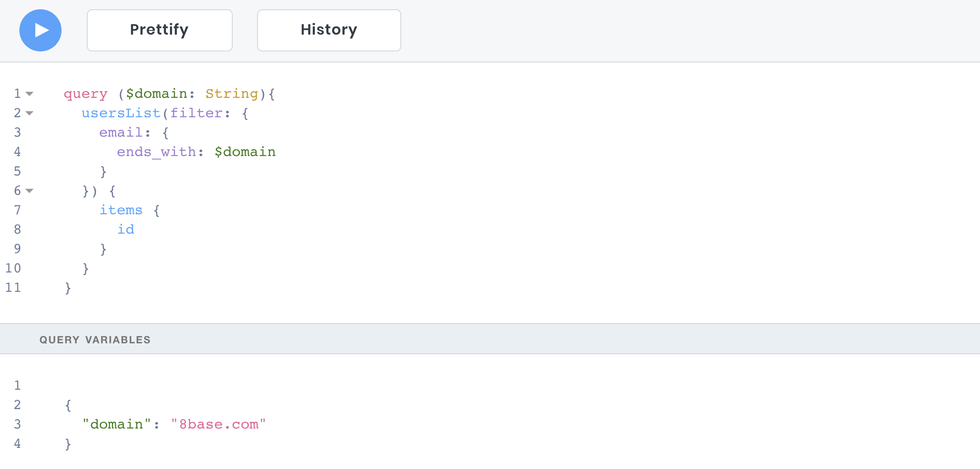Click the $domain variable after ends_with
Image resolution: width=980 pixels, height=469 pixels.
click(245, 152)
